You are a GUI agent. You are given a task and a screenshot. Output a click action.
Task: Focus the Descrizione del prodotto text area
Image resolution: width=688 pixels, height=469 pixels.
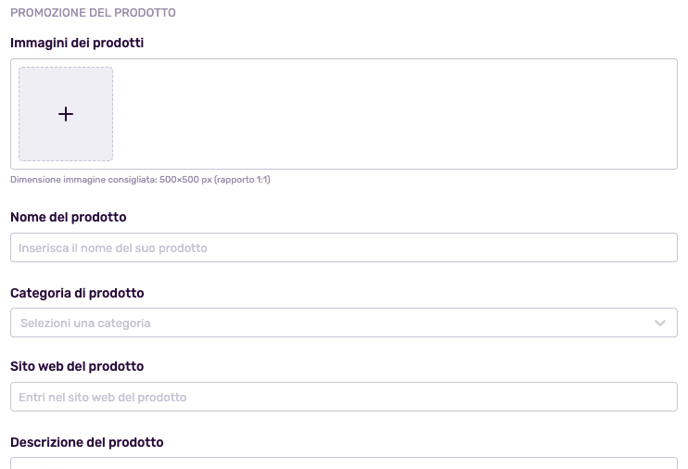coord(344,463)
